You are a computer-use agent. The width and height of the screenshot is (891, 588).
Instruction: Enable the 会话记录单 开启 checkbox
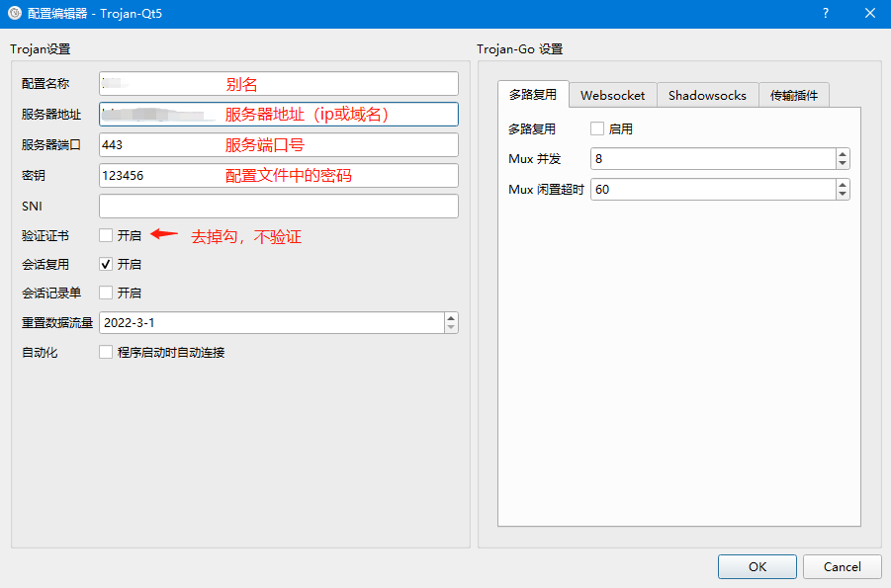point(106,293)
